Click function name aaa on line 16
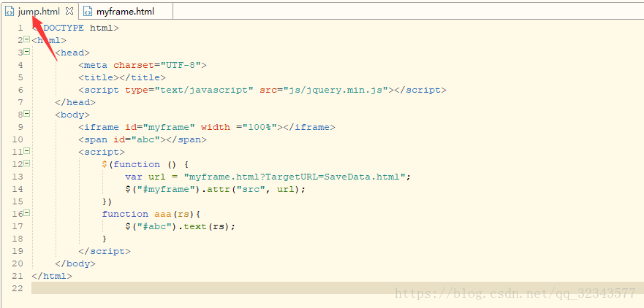The height and width of the screenshot is (308, 644). 163,214
